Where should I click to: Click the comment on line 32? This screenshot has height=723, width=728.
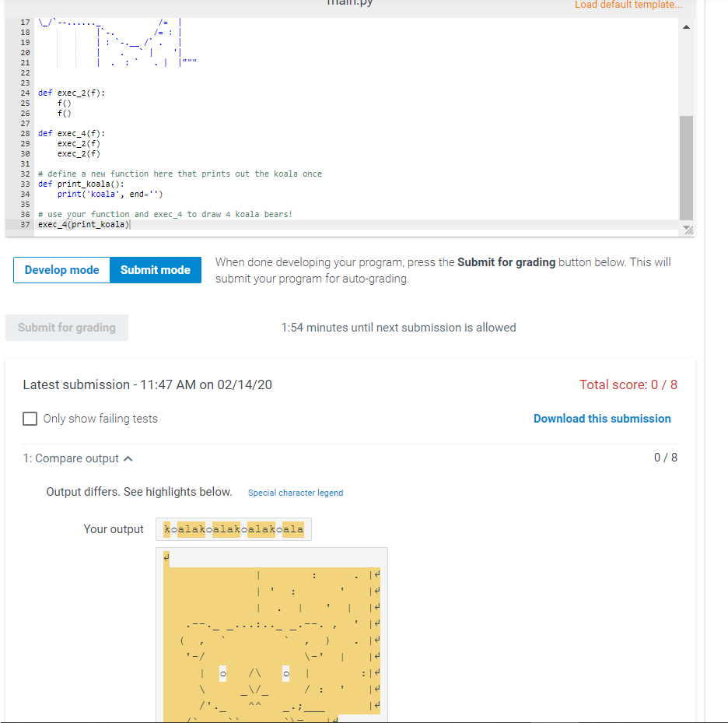tap(180, 174)
